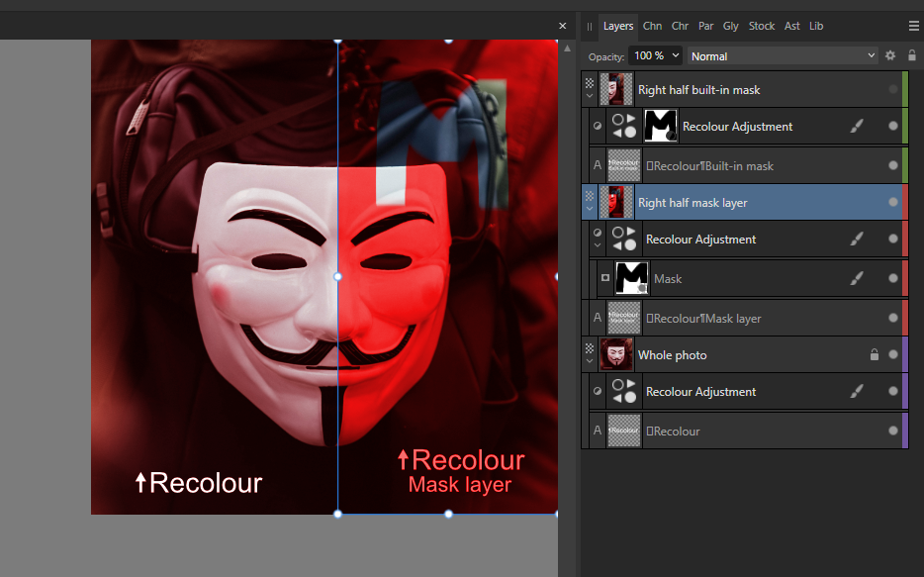Click Recolour adjustment shapes icon under Whole photo
Viewport: 924px width, 577px height.
click(x=624, y=391)
